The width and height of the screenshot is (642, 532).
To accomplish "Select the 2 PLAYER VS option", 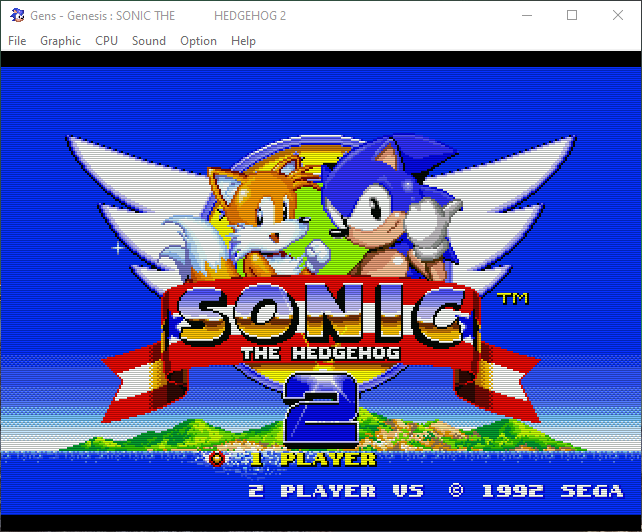I will 336,490.
